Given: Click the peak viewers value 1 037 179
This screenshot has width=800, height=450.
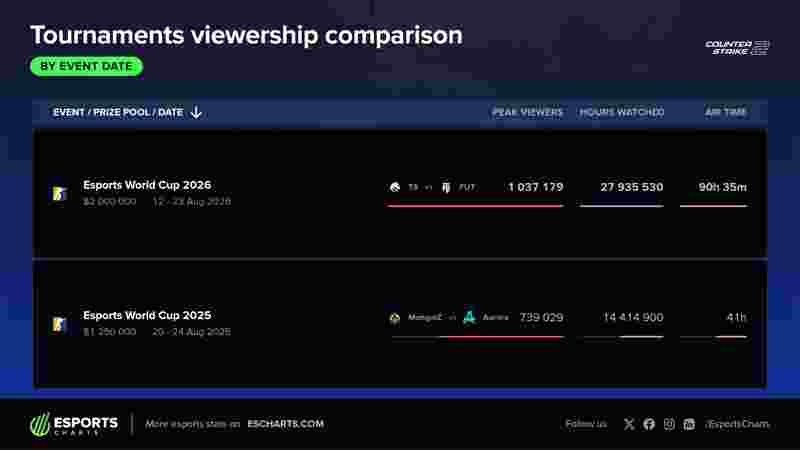Looking at the screenshot, I should [535, 187].
